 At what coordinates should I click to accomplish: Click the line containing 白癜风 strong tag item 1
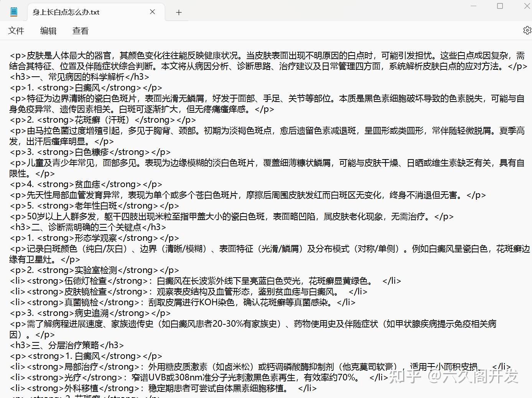pos(86,87)
